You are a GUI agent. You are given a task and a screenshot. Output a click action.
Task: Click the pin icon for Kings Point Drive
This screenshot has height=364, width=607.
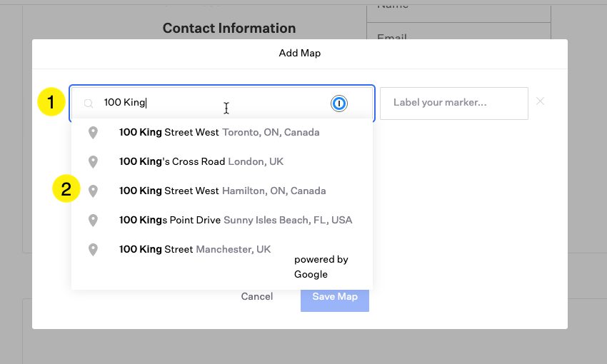92,221
